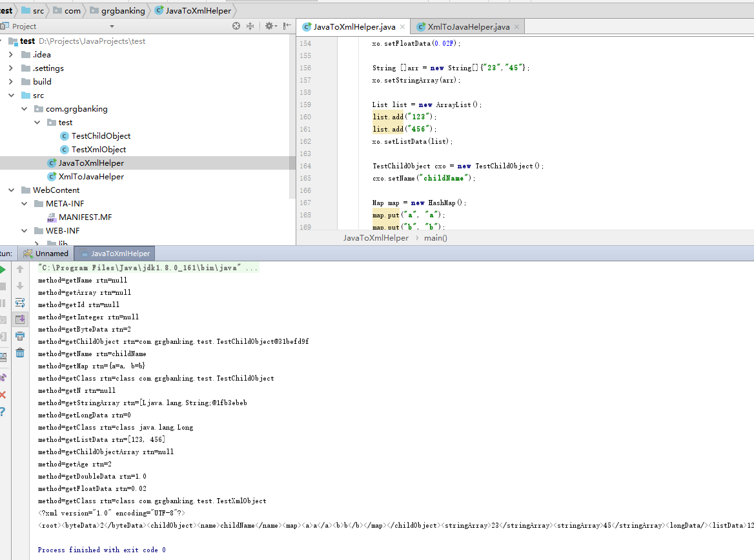Select the JavaToXmlHelper.java editor tab
The image size is (754, 560).
pos(354,27)
